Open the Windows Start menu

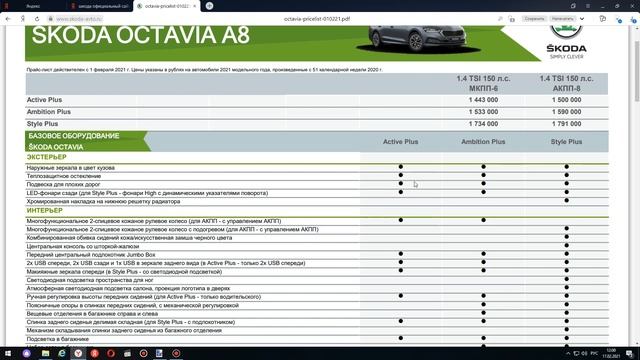click(8, 353)
